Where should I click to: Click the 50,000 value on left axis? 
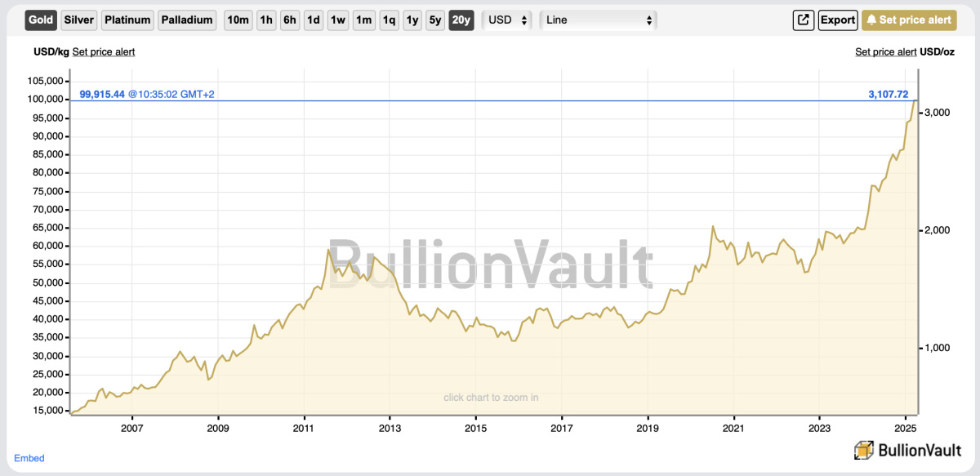(48, 282)
